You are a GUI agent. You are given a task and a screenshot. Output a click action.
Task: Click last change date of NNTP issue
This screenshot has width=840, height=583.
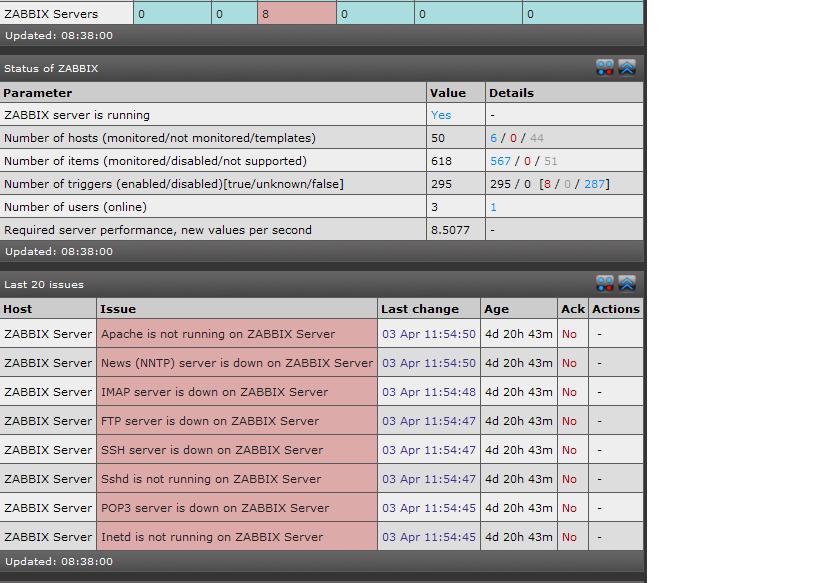coord(429,363)
